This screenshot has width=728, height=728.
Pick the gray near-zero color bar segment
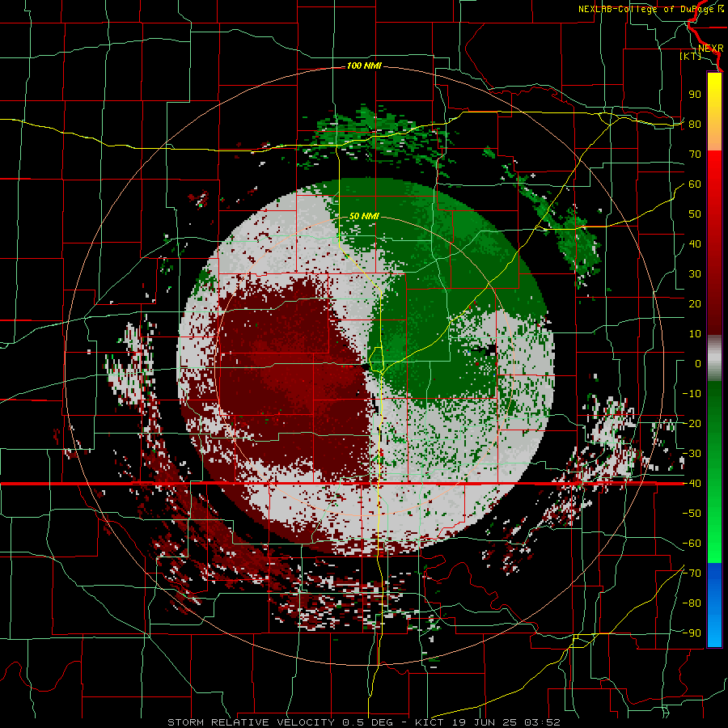[x=714, y=358]
